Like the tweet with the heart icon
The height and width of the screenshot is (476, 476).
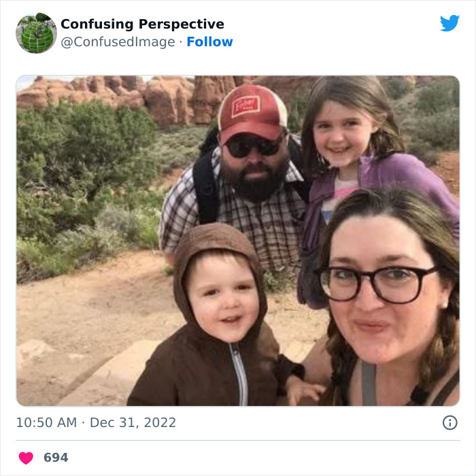pos(26,458)
